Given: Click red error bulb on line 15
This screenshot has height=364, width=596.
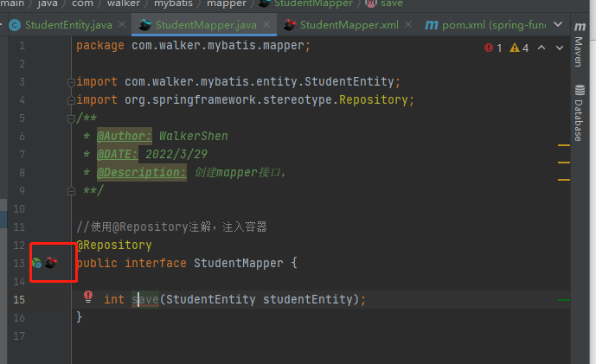Looking at the screenshot, I should point(88,297).
